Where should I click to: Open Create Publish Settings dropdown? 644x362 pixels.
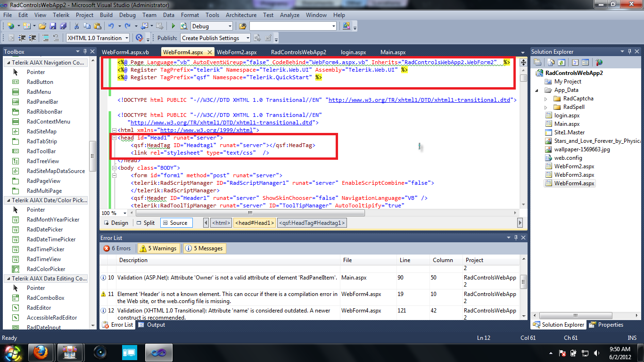(248, 38)
